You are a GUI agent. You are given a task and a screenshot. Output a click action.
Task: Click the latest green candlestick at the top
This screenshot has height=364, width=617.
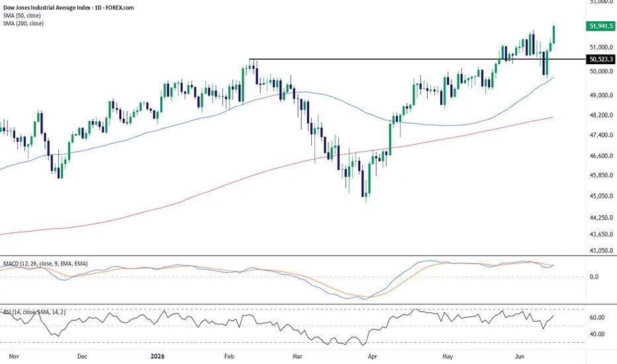tap(553, 34)
